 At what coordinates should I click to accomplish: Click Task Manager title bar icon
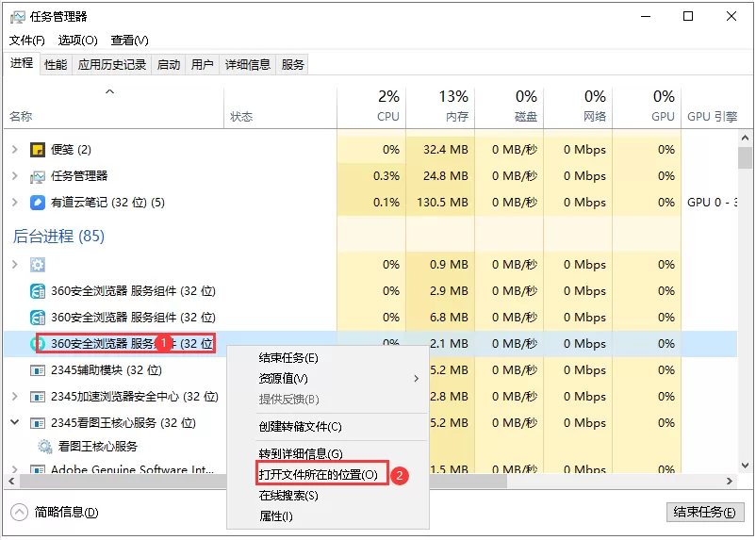tap(17, 17)
